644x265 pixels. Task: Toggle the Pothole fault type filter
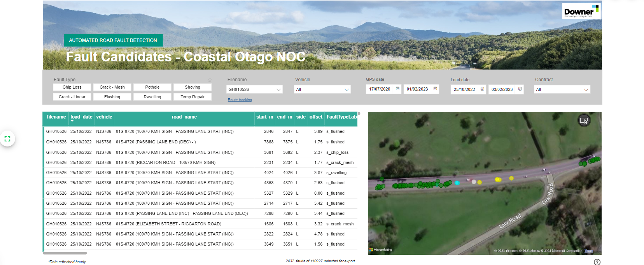tap(152, 87)
